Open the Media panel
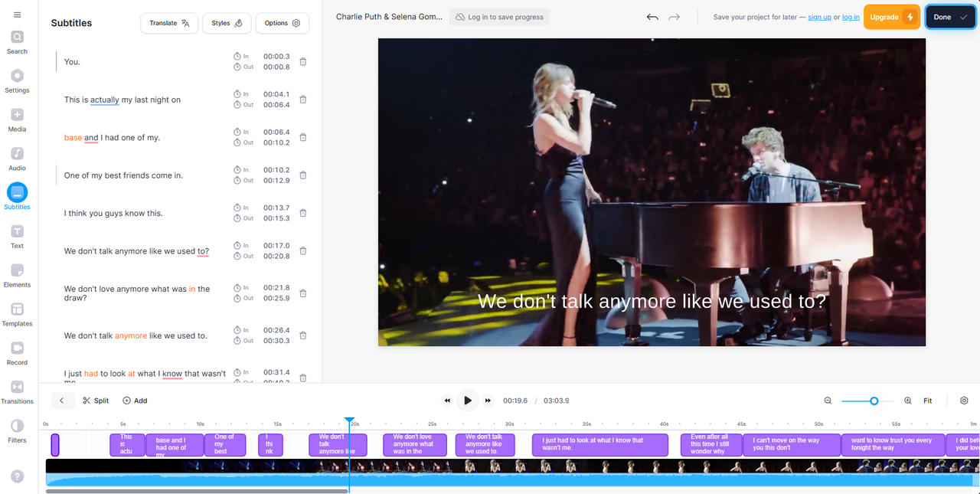The image size is (980, 494). [x=17, y=120]
